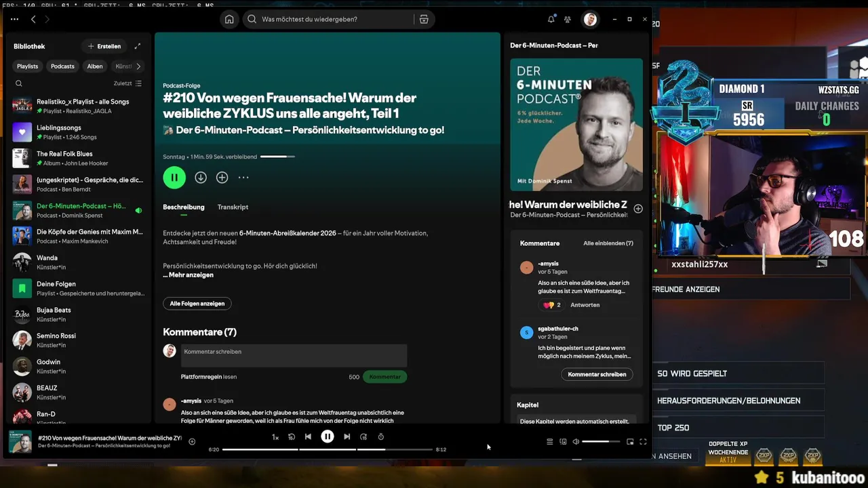Open the 6-Minuten-Abreißkalender 2026 link
This screenshot has width=868, height=488.
[288, 233]
